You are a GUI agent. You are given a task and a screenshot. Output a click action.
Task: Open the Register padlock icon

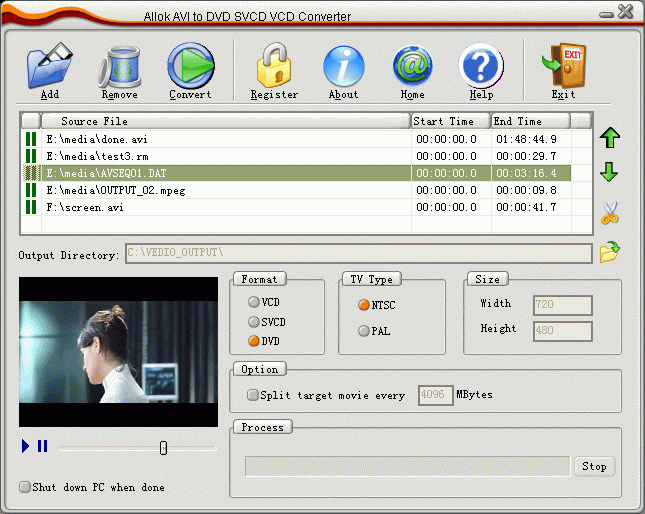click(x=274, y=66)
